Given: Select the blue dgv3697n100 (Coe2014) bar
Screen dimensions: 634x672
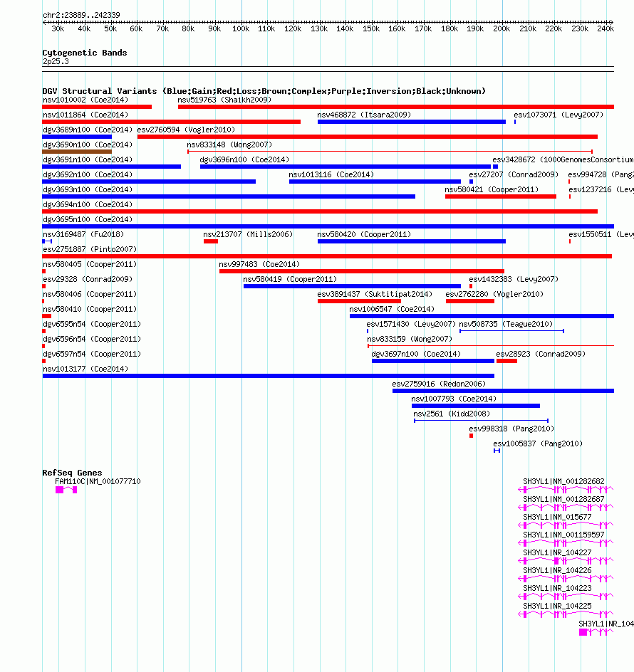Looking at the screenshot, I should pos(433,362).
